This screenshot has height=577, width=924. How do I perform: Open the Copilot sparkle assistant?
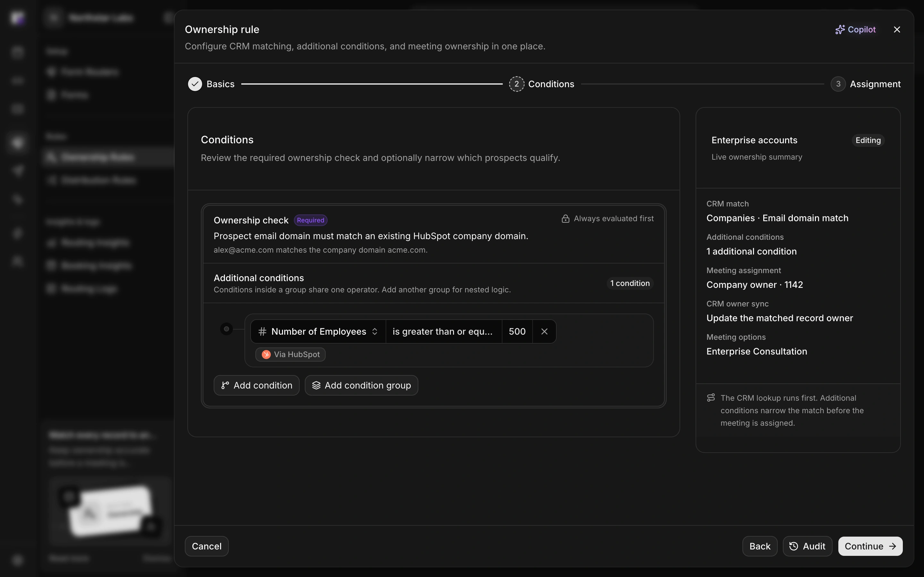point(855,29)
